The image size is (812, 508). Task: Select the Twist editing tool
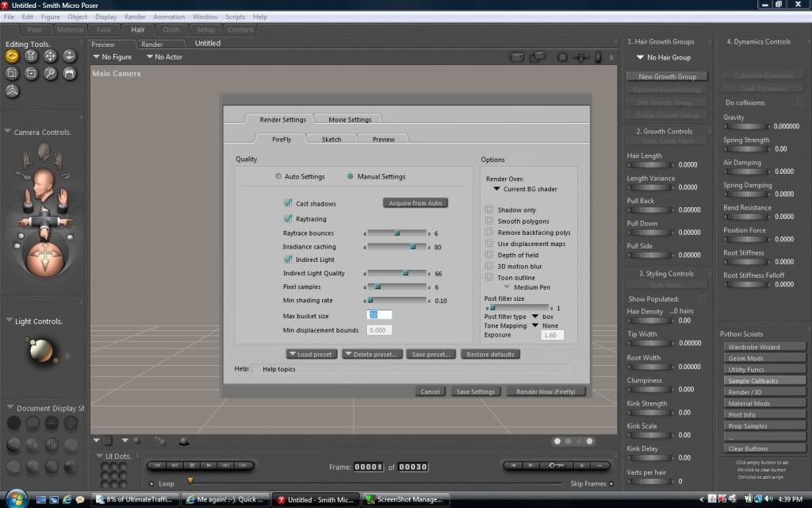[x=31, y=56]
